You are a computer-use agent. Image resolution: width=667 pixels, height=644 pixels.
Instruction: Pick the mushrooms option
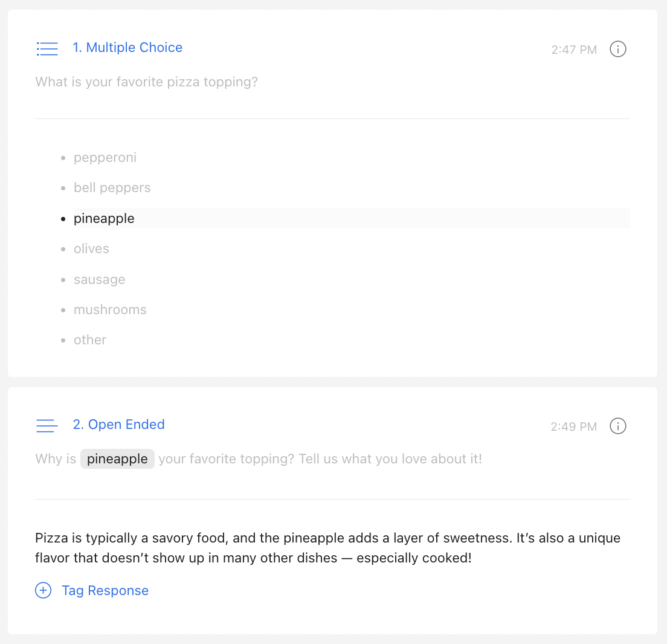click(x=110, y=310)
